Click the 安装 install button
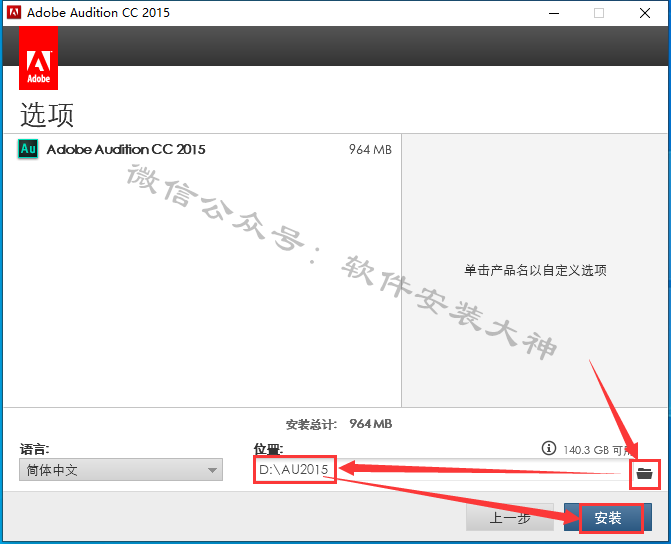The width and height of the screenshot is (671, 544). tap(608, 518)
